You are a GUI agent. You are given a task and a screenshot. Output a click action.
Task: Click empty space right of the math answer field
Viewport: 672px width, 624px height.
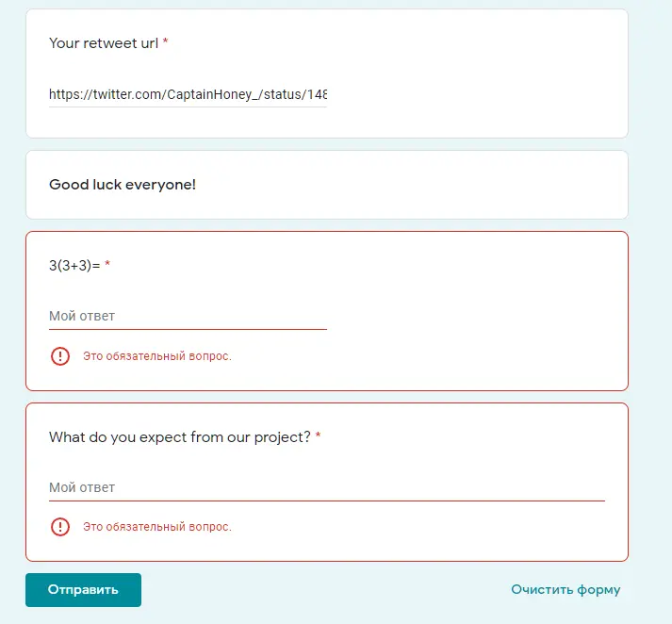[x=471, y=317]
